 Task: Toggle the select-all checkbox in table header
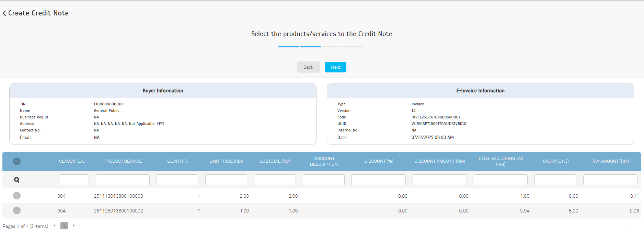point(16,161)
